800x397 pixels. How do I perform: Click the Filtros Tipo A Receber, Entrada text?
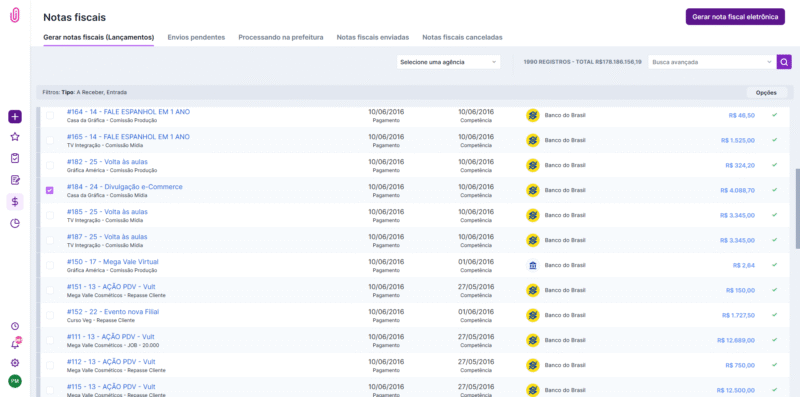pos(85,92)
